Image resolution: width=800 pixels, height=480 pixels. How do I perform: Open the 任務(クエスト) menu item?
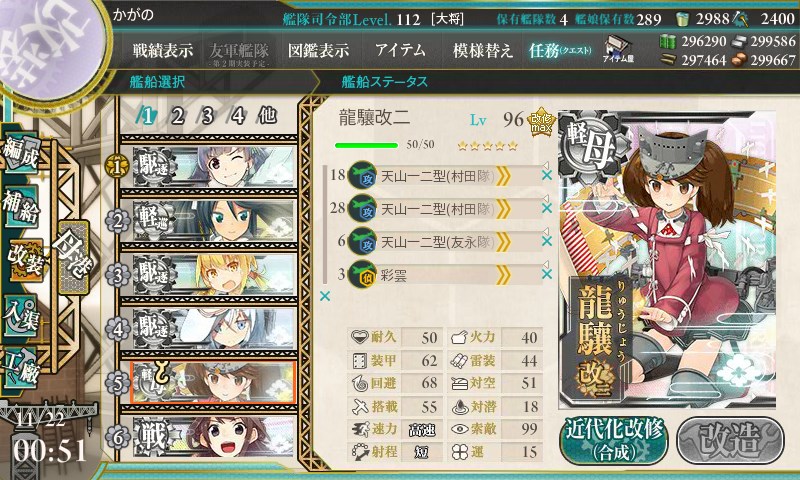coord(560,50)
